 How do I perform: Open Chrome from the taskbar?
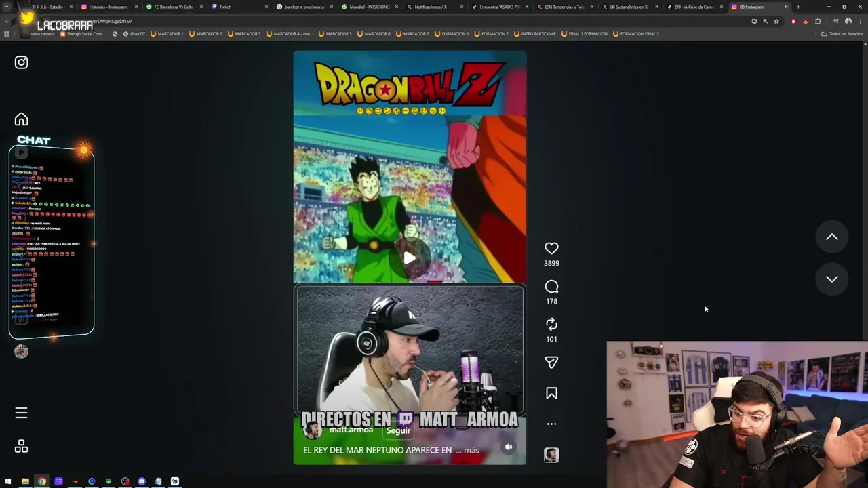[x=42, y=482]
